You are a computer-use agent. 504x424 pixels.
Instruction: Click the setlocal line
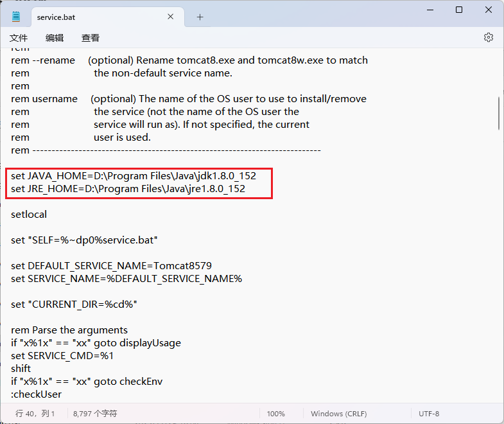(29, 215)
